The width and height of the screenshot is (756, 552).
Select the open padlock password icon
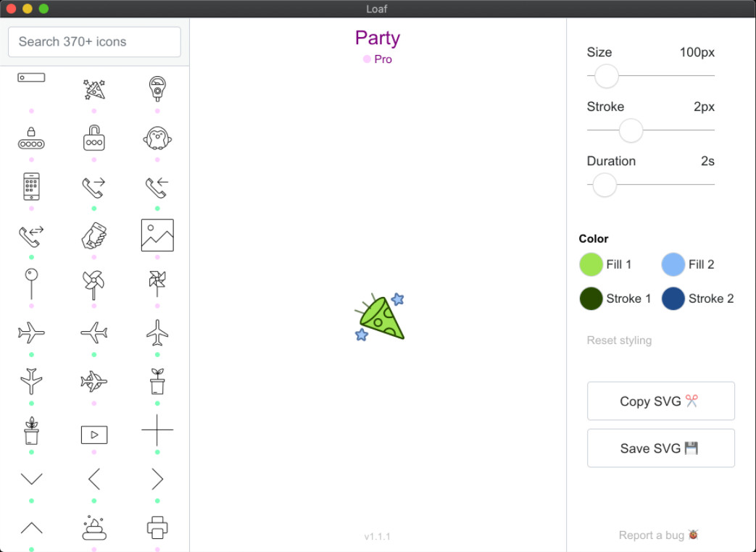point(94,138)
